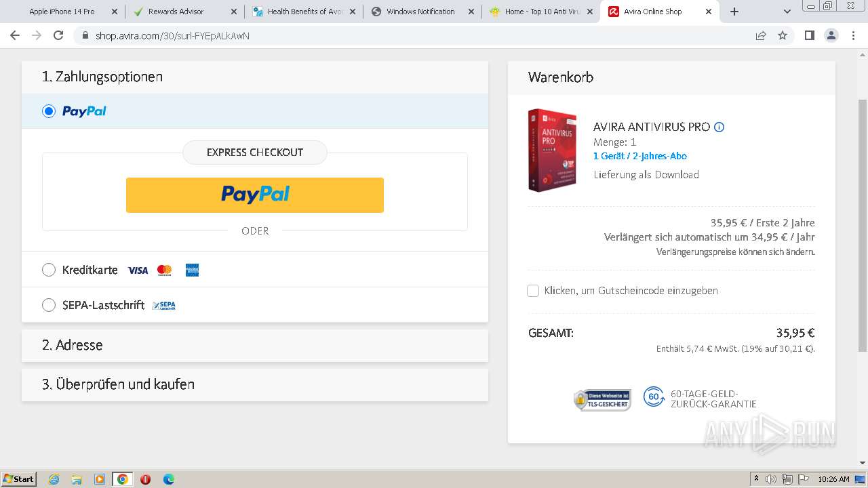Select the Avira Online Shop tab
The width and height of the screenshot is (868, 488).
point(659,12)
